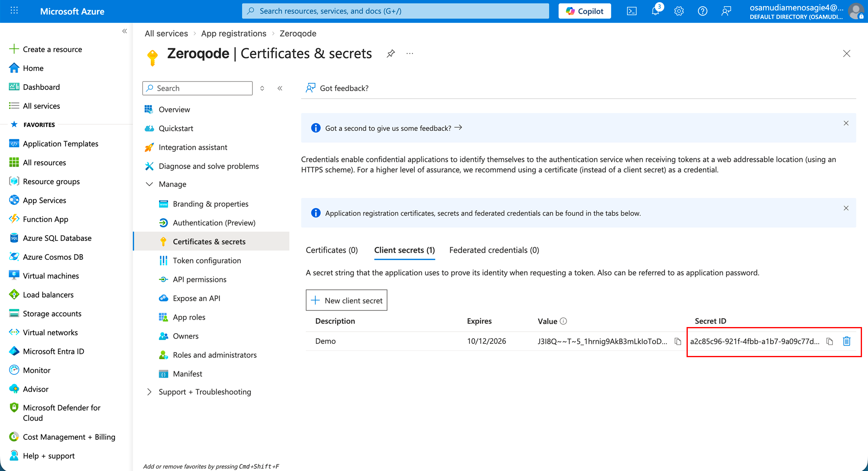
Task: Delete the Demo client secret
Action: click(846, 342)
